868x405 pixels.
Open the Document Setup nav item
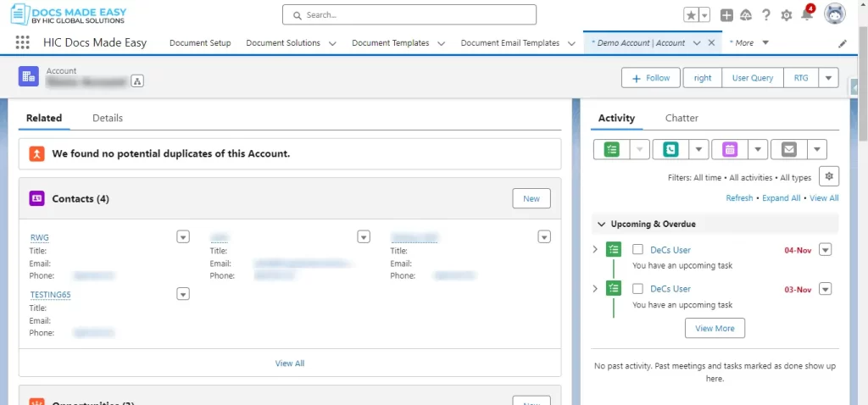pos(200,42)
